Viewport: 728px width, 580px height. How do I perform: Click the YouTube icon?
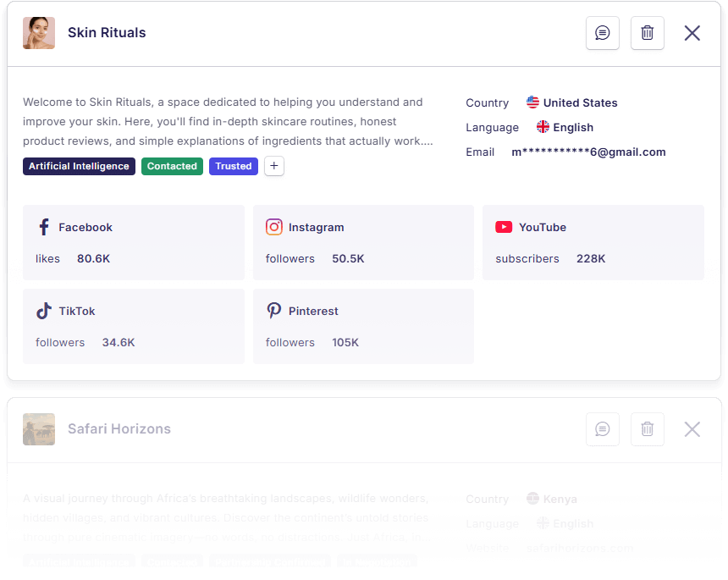point(504,227)
